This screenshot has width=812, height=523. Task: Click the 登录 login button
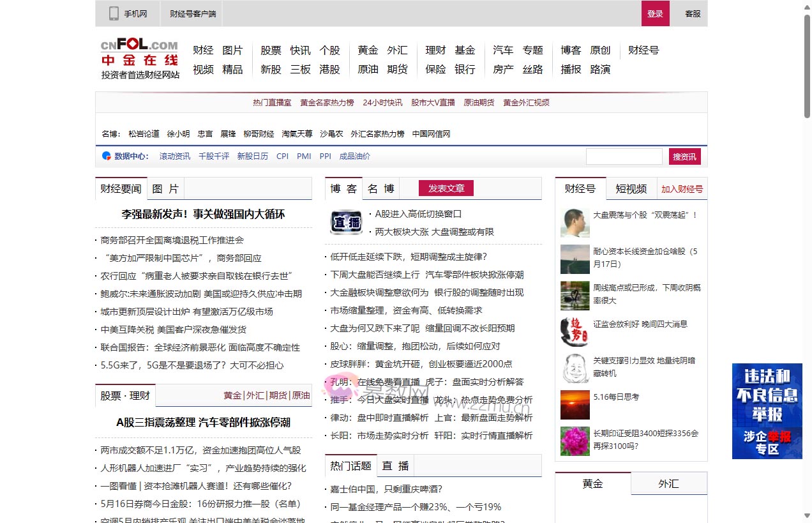click(x=655, y=13)
